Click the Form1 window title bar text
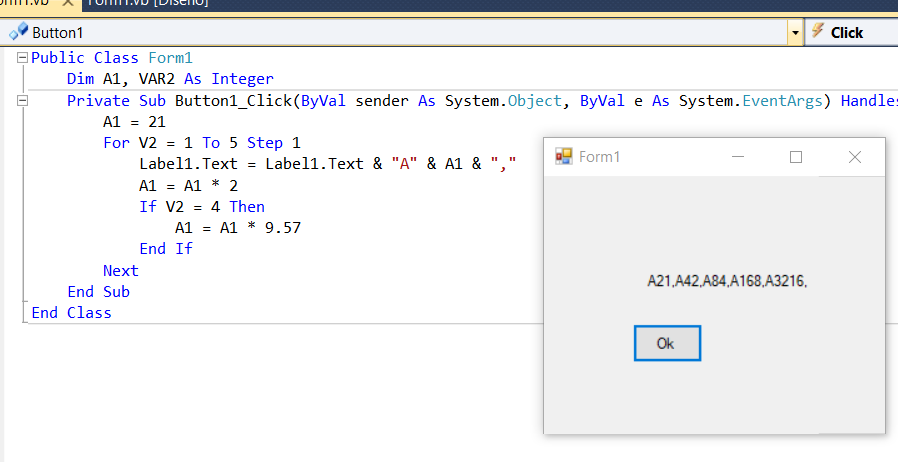The width and height of the screenshot is (898, 462). (600, 157)
